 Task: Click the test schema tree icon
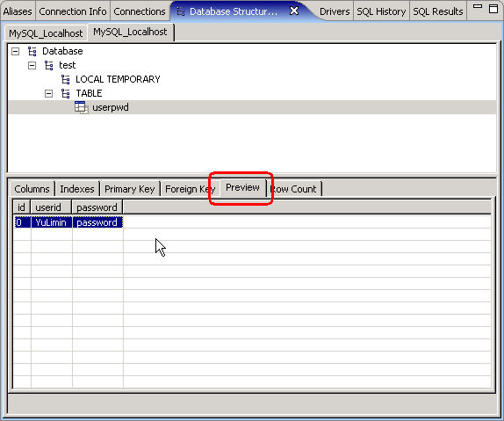coord(49,65)
